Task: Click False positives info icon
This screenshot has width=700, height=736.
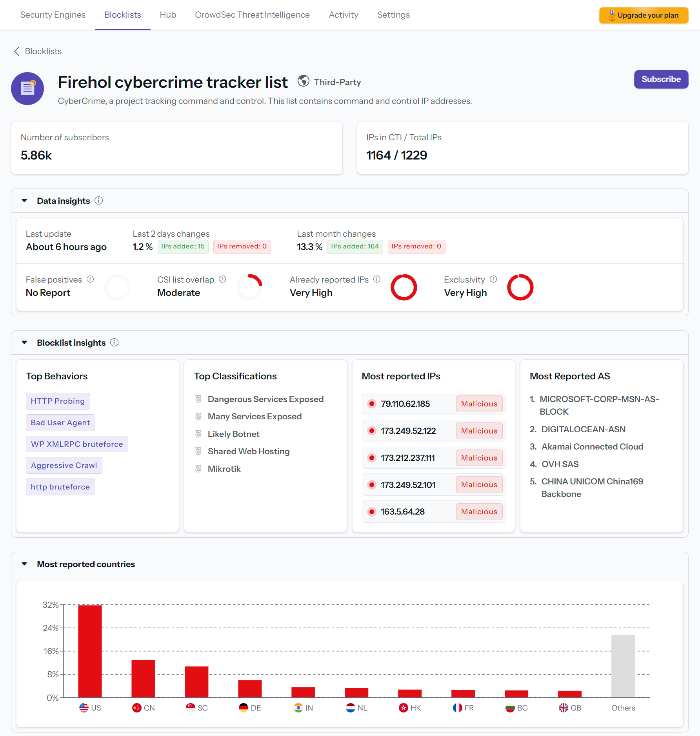Action: [x=90, y=279]
